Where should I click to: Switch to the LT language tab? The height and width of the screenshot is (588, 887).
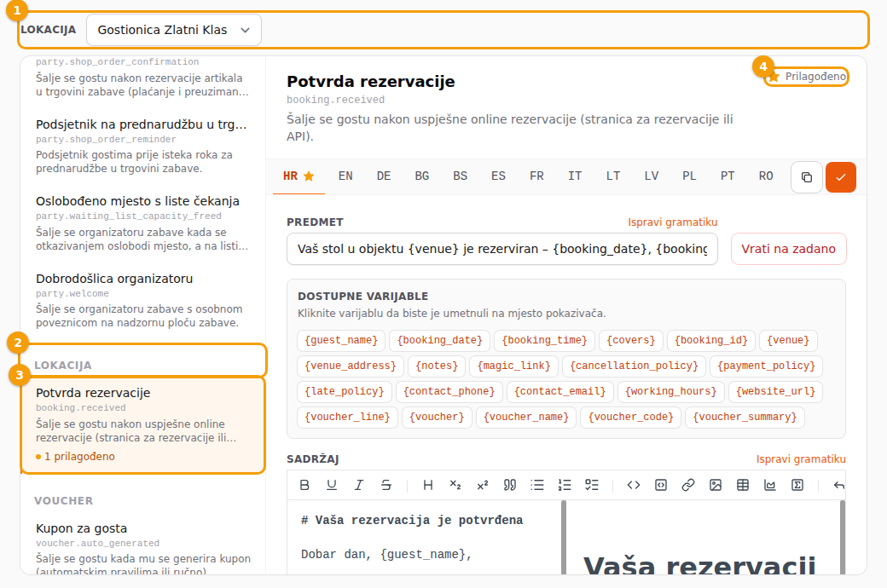click(x=613, y=176)
